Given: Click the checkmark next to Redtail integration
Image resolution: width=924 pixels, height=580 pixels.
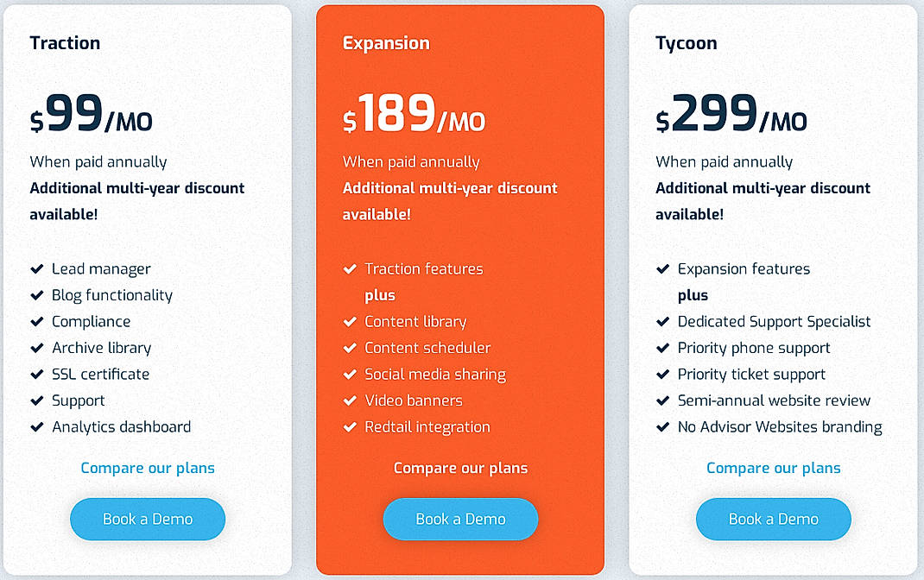Looking at the screenshot, I should click(351, 427).
